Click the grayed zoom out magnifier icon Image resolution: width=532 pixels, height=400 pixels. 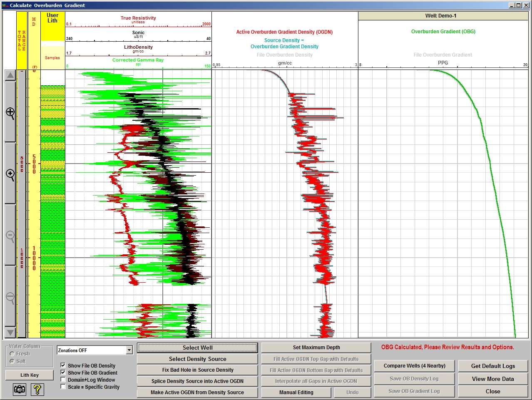pos(10,235)
